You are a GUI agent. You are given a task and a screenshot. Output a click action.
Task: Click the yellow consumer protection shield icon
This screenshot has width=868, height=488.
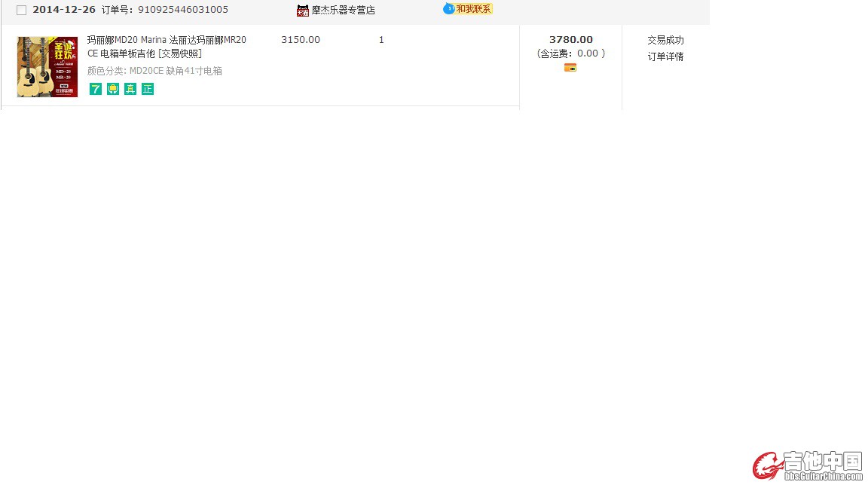[x=113, y=89]
